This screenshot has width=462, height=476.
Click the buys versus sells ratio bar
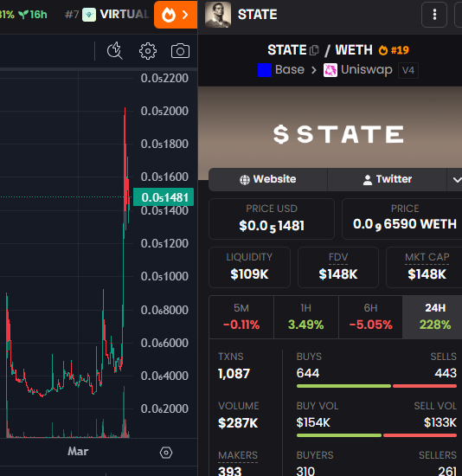click(376, 386)
